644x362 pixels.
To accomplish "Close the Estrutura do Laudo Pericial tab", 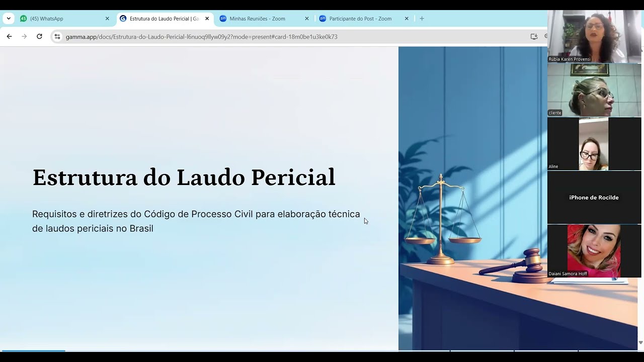I will click(x=207, y=19).
